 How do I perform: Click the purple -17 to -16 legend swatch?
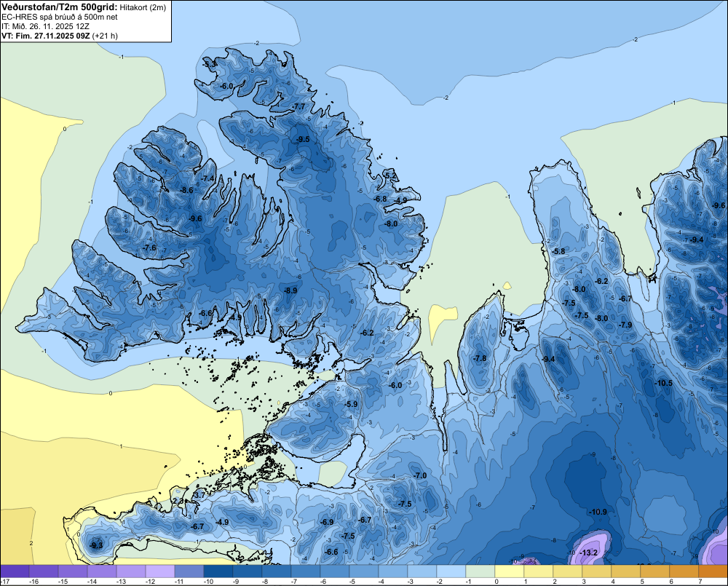(x=15, y=571)
